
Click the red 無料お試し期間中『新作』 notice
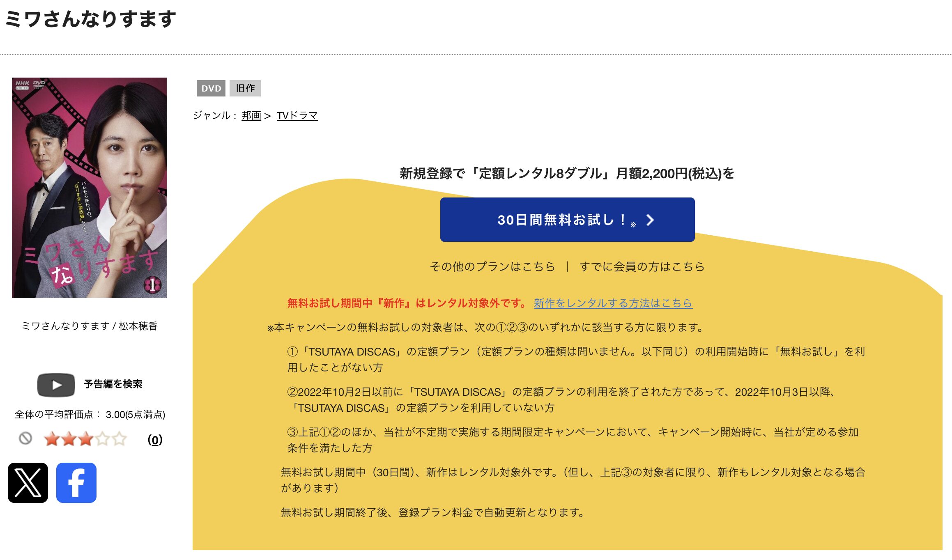click(407, 303)
